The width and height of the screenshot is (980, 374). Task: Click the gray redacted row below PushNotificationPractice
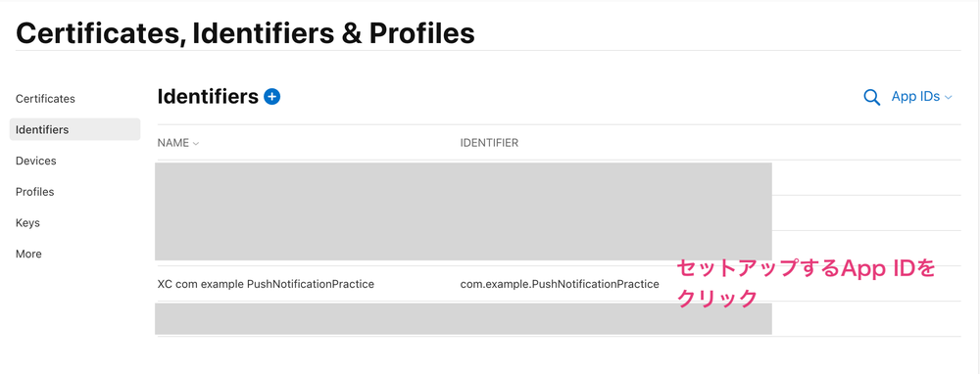(464, 318)
